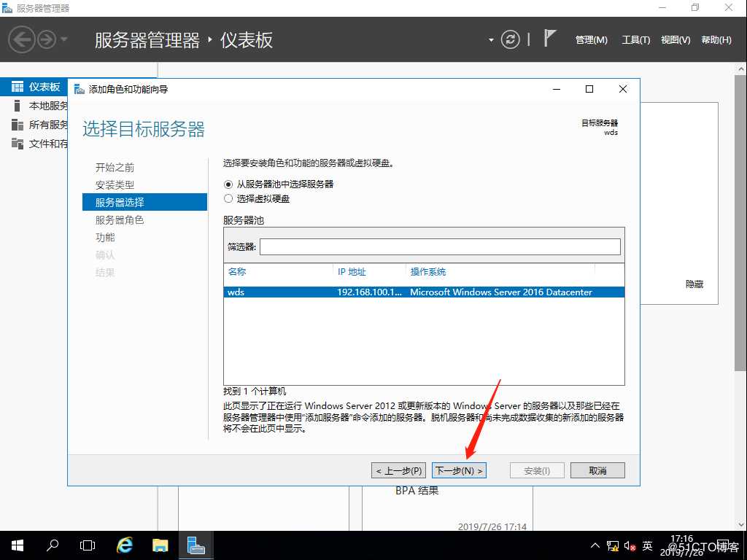Viewport: 747px width, 560px height.
Task: Open the notifications flag icon
Action: pos(549,38)
